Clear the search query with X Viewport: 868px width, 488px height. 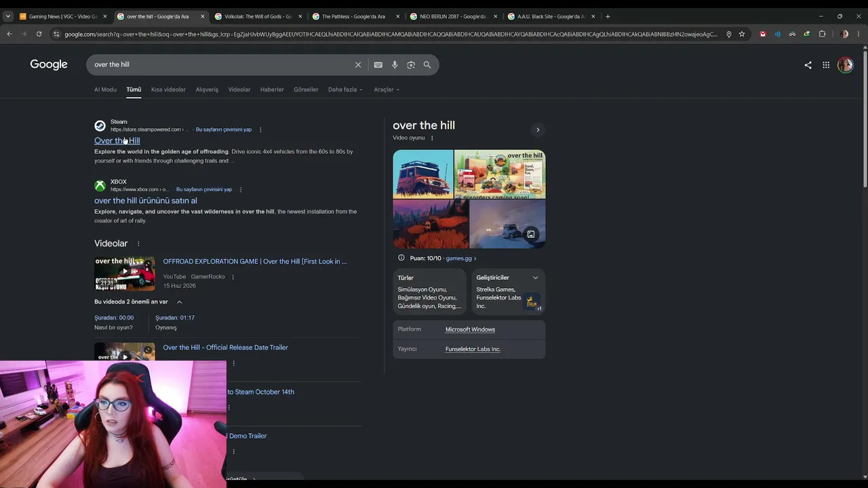click(358, 64)
